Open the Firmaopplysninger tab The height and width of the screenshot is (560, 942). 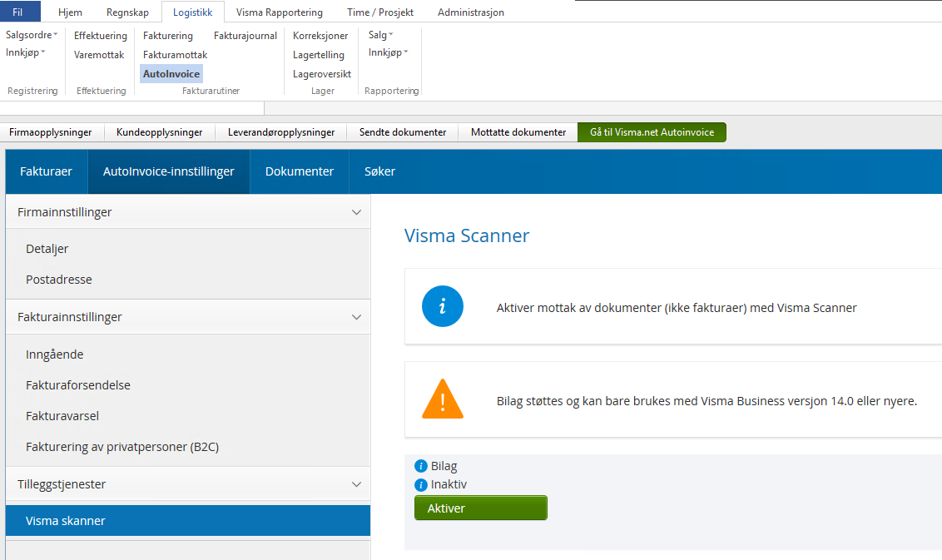(x=51, y=132)
